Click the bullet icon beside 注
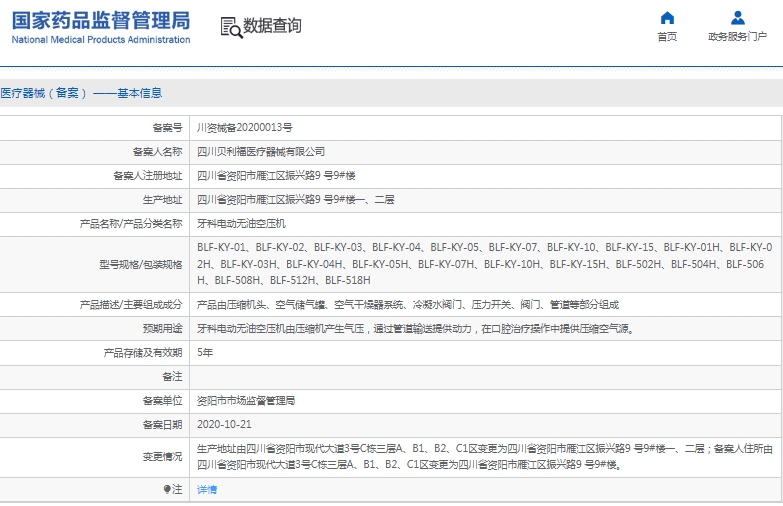783x506 pixels. coord(167,489)
